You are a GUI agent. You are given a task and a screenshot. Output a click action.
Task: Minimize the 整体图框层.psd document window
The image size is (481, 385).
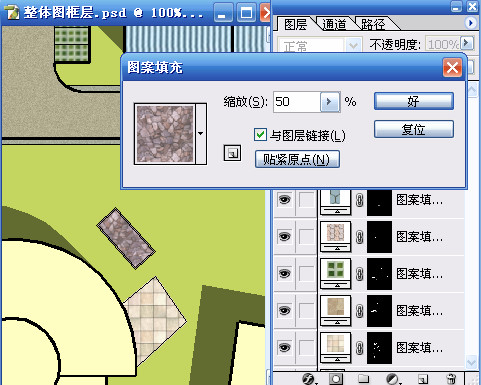[223, 13]
